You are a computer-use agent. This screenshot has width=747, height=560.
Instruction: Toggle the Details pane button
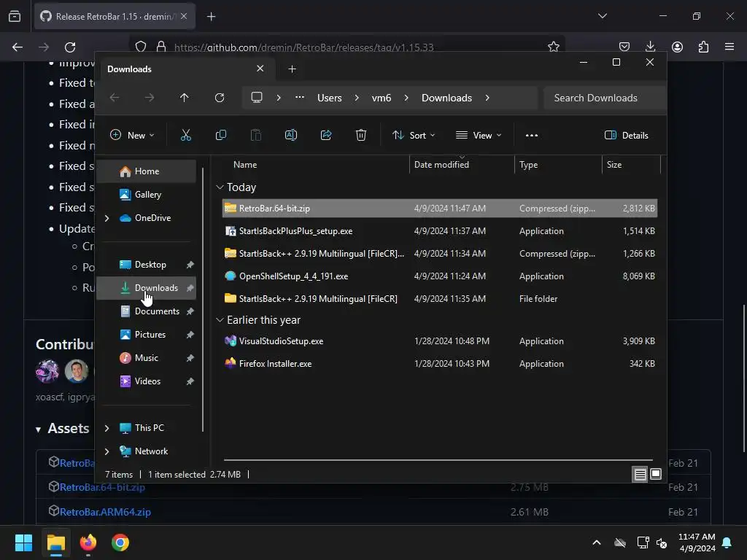click(x=626, y=135)
